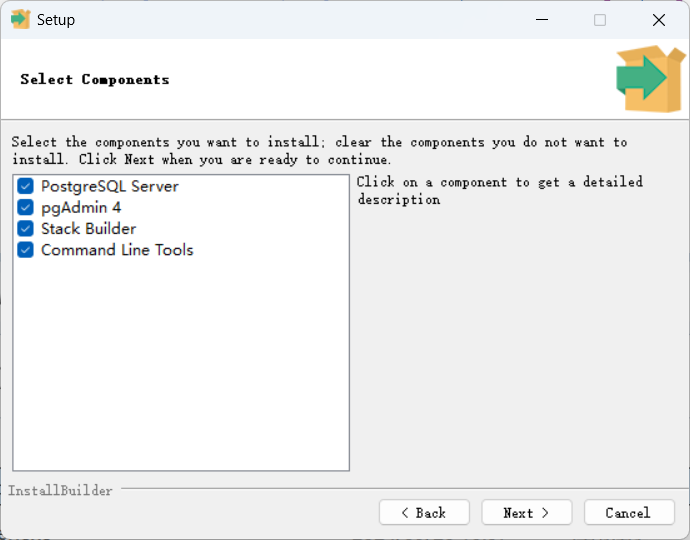Image resolution: width=690 pixels, height=540 pixels.
Task: Select the PostgreSQL Server label text
Action: [x=110, y=187]
